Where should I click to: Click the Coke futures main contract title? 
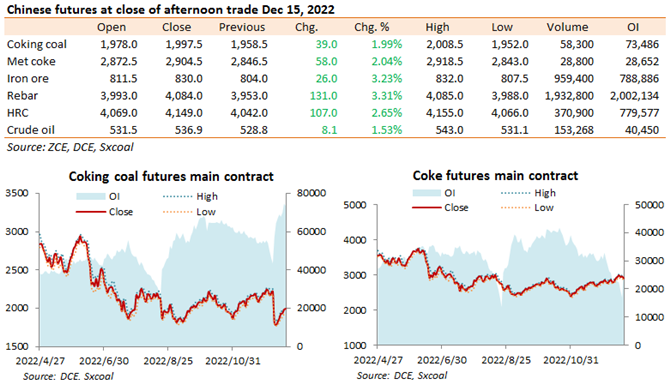click(x=495, y=176)
